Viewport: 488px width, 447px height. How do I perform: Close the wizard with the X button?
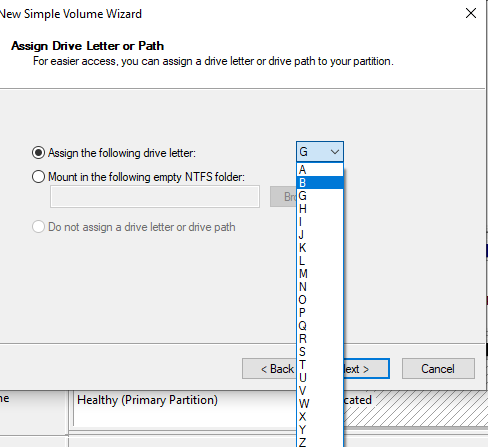tap(471, 13)
